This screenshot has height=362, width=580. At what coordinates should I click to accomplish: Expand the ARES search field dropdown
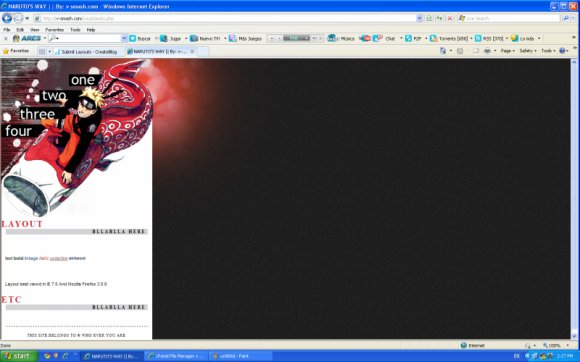[124, 38]
